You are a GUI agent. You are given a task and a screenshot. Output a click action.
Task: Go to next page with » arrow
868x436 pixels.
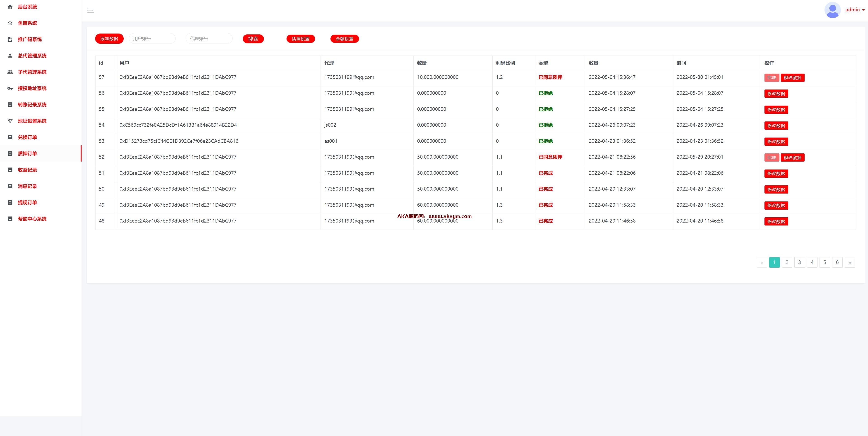(x=849, y=262)
